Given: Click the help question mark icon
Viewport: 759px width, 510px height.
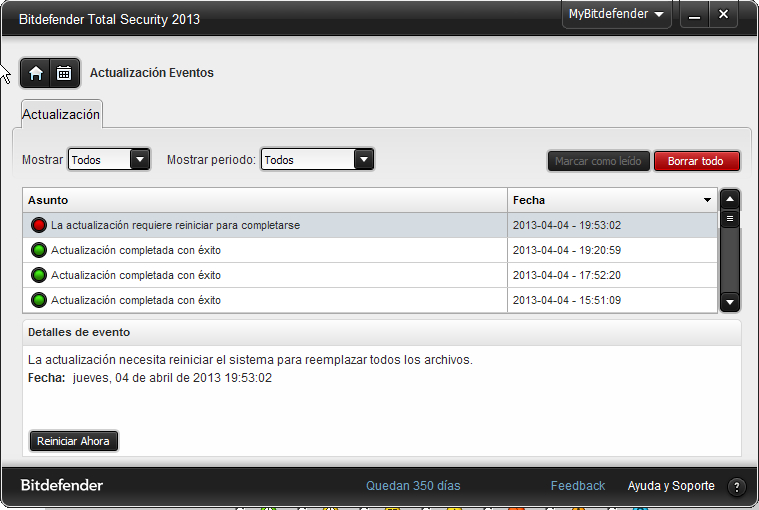Looking at the screenshot, I should coord(737,487).
